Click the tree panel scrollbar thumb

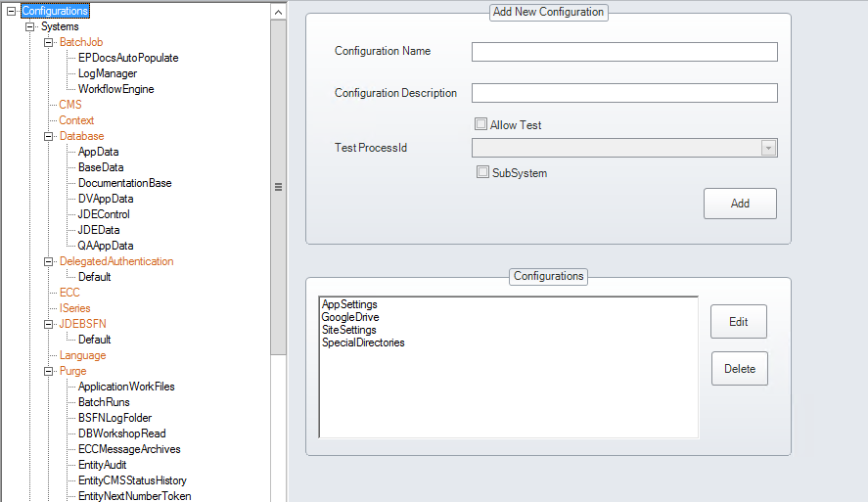tap(279, 187)
